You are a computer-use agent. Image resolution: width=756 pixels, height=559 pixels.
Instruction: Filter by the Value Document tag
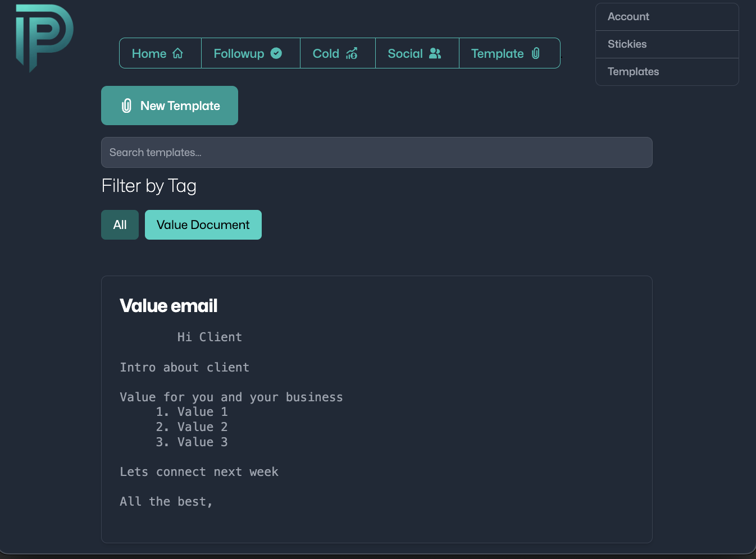[203, 225]
